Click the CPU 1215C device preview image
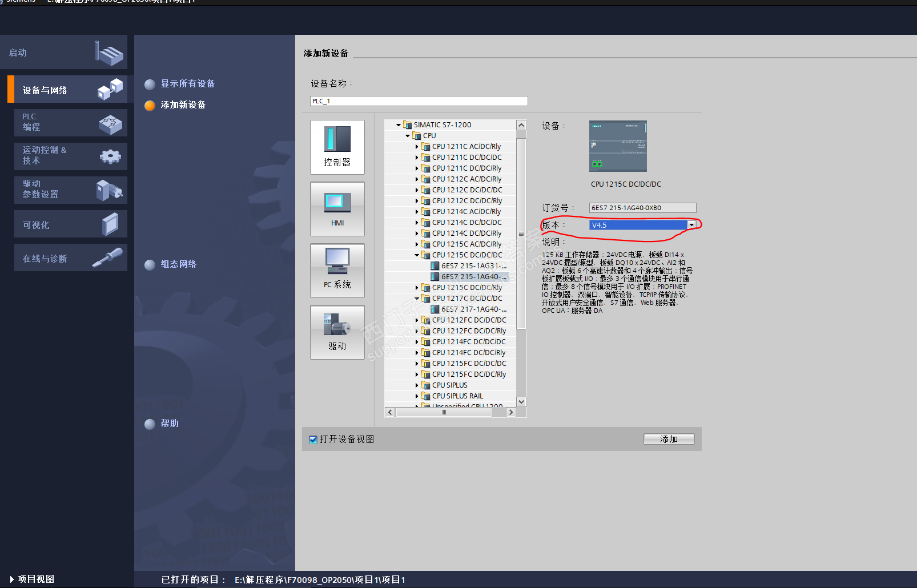This screenshot has width=917, height=588. pyautogui.click(x=618, y=146)
